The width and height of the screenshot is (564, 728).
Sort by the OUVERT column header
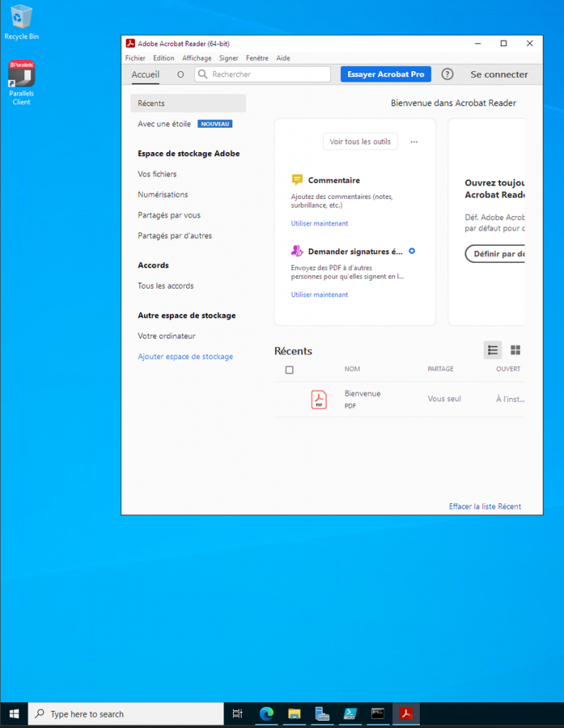(509, 369)
